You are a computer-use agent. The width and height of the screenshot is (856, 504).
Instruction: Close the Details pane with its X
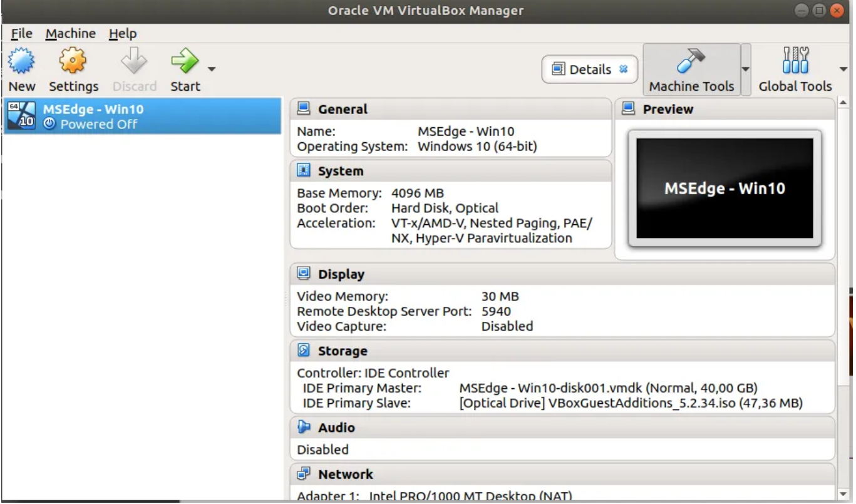click(x=623, y=69)
